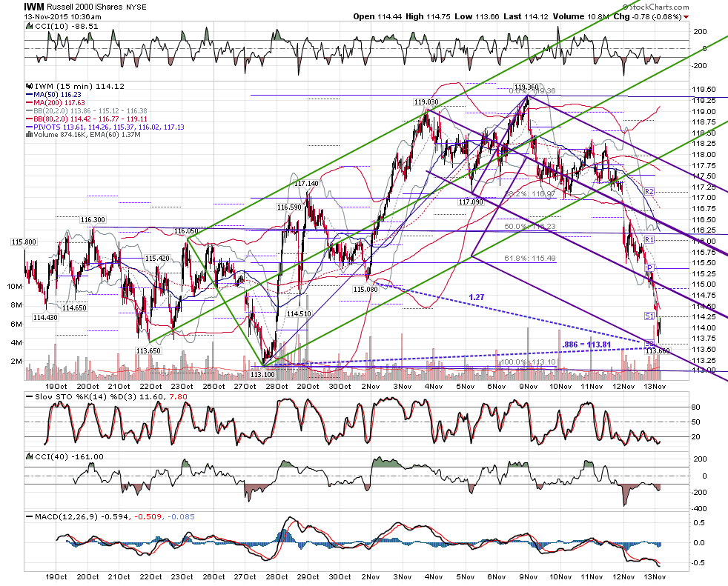Click the P pivot marker on the chart
Screen dimensions: 728x586
click(650, 268)
